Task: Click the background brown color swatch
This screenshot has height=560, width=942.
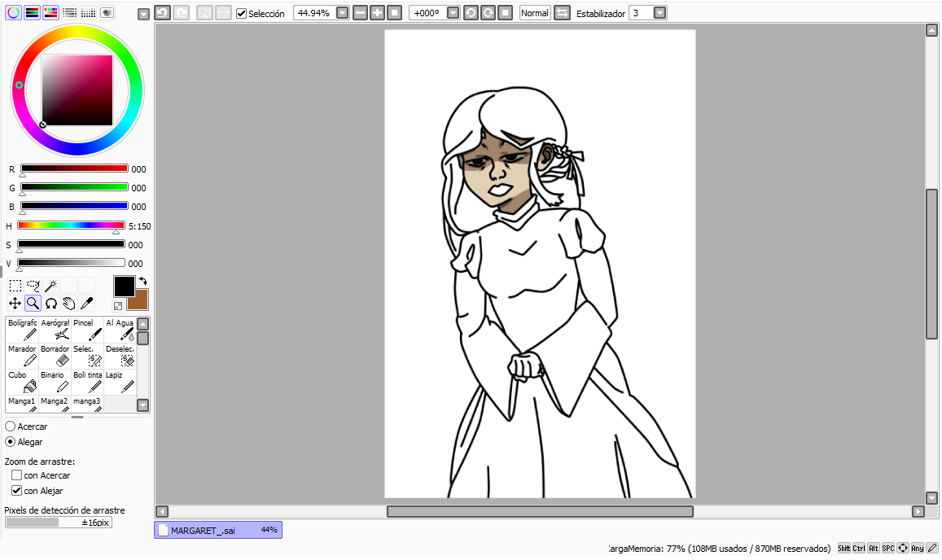Action: coord(138,300)
